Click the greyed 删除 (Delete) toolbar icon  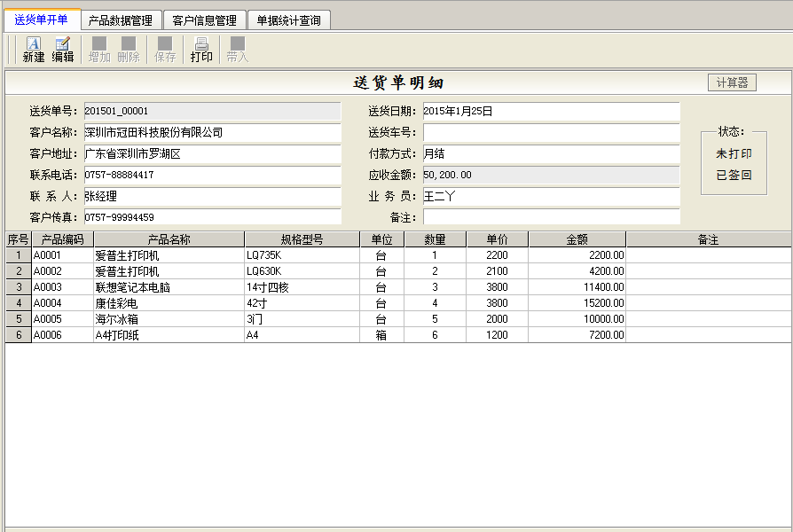point(129,50)
